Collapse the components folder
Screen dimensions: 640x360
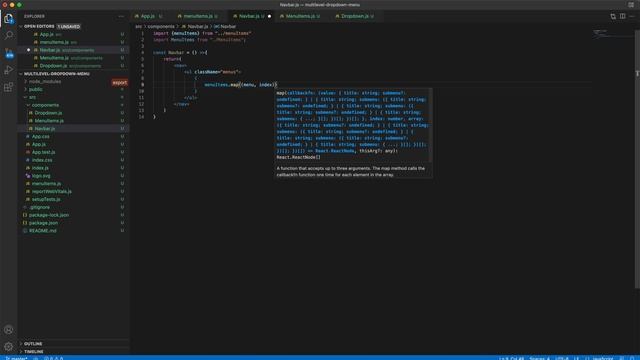point(45,105)
